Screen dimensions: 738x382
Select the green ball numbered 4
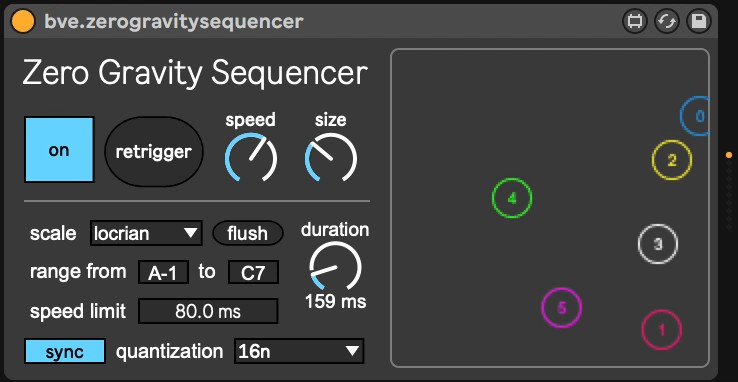[512, 198]
